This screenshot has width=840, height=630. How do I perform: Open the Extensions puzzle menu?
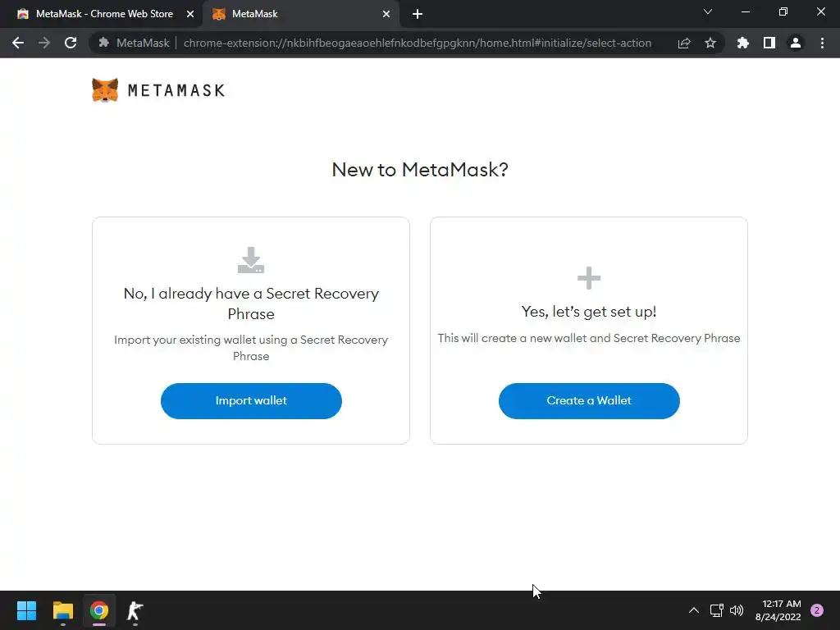pos(743,43)
